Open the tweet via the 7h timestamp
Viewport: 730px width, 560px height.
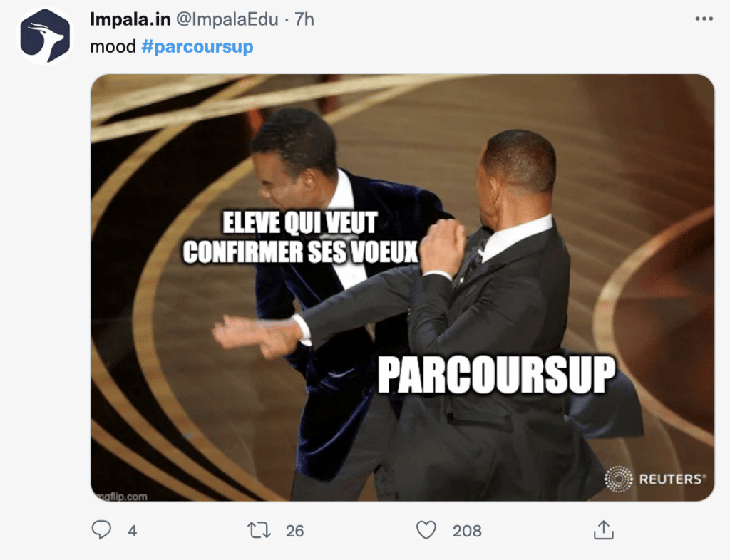click(x=304, y=19)
